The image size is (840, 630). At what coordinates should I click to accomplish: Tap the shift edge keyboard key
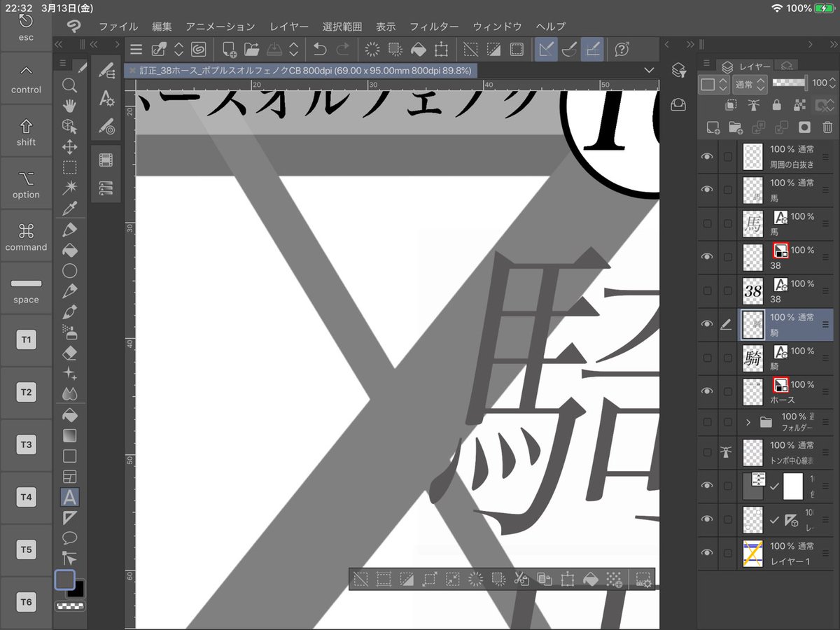tap(26, 132)
